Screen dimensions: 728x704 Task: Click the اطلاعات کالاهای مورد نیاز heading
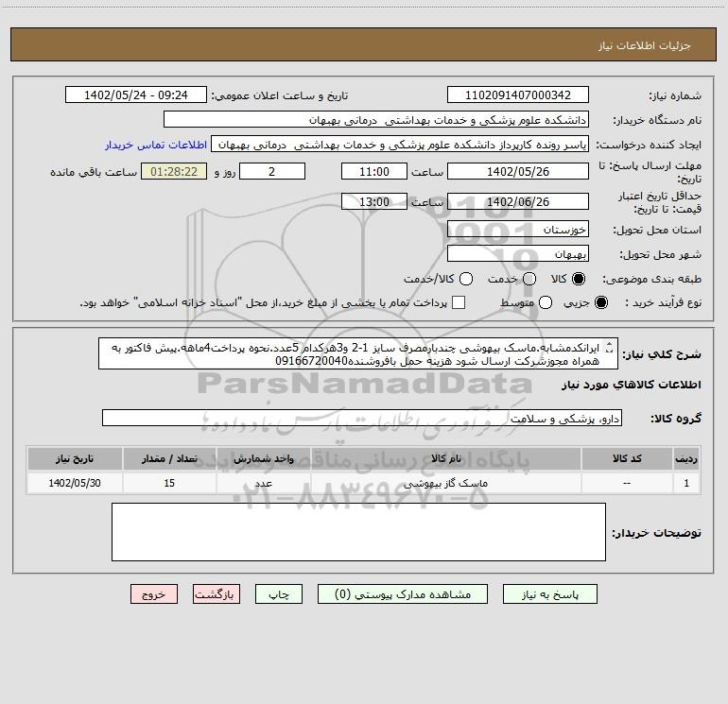(631, 385)
